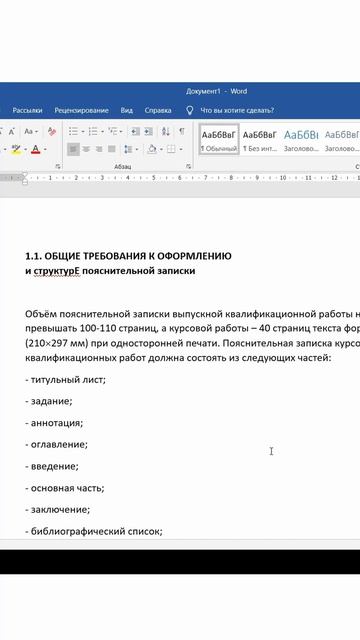Apply the red font color

36,149
